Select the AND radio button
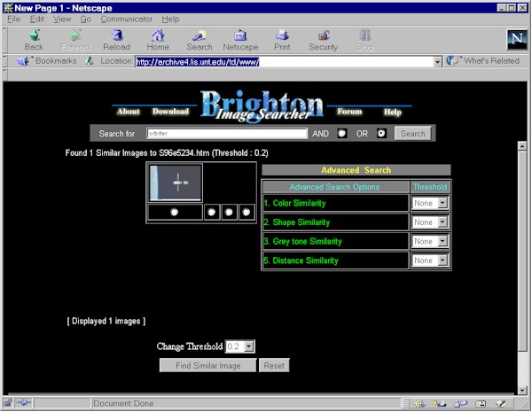The height and width of the screenshot is (412, 532). (342, 133)
